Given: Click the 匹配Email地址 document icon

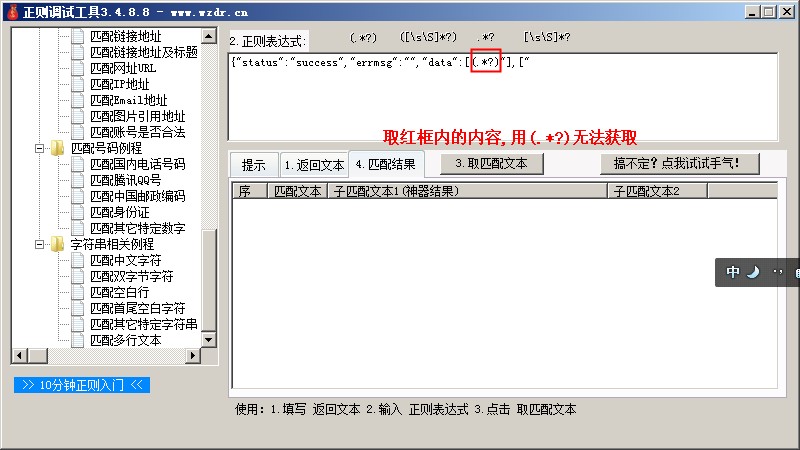Looking at the screenshot, I should point(78,100).
